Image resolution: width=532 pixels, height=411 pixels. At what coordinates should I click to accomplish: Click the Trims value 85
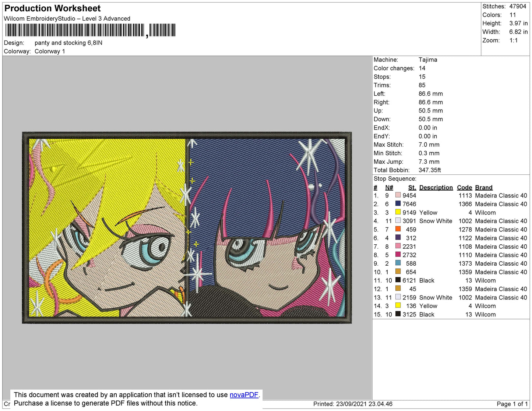tap(422, 85)
